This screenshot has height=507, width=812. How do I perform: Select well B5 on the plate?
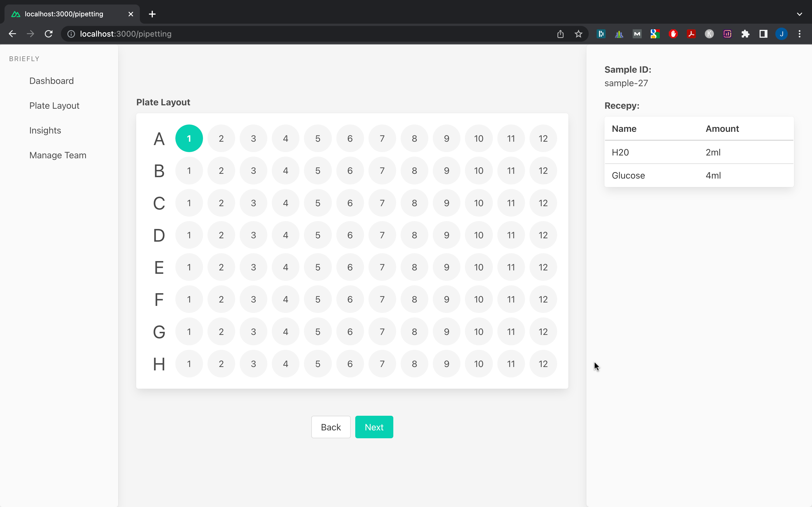[x=318, y=170]
